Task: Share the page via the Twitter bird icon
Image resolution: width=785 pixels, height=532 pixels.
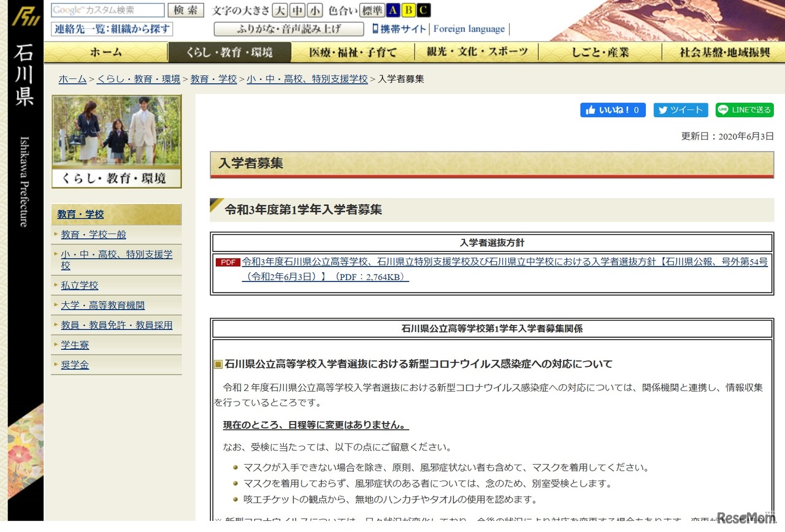Action: click(663, 110)
